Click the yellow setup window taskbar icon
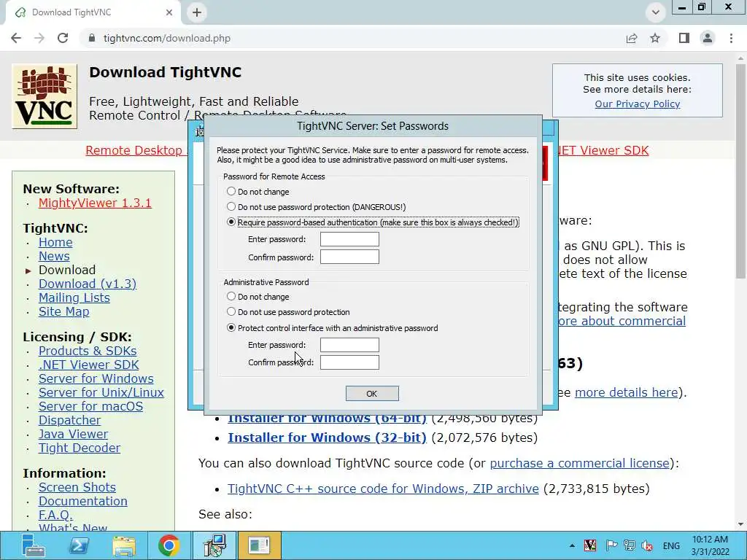The height and width of the screenshot is (560, 747). [x=259, y=545]
